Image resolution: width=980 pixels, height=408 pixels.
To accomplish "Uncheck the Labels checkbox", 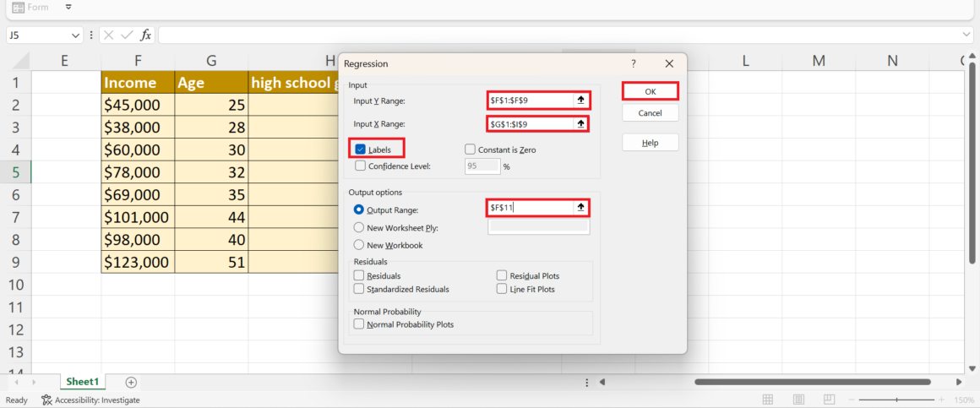I will pos(361,150).
